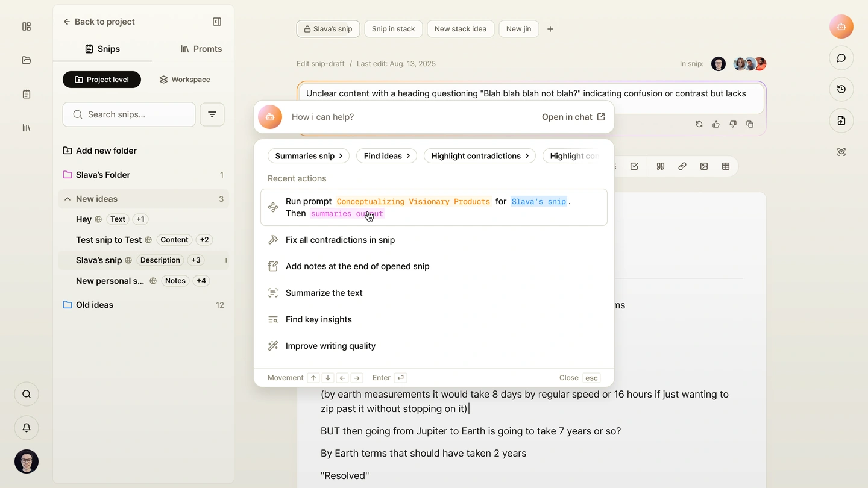Focus the Search snips field
Viewport: 868px width, 488px height.
(129, 114)
